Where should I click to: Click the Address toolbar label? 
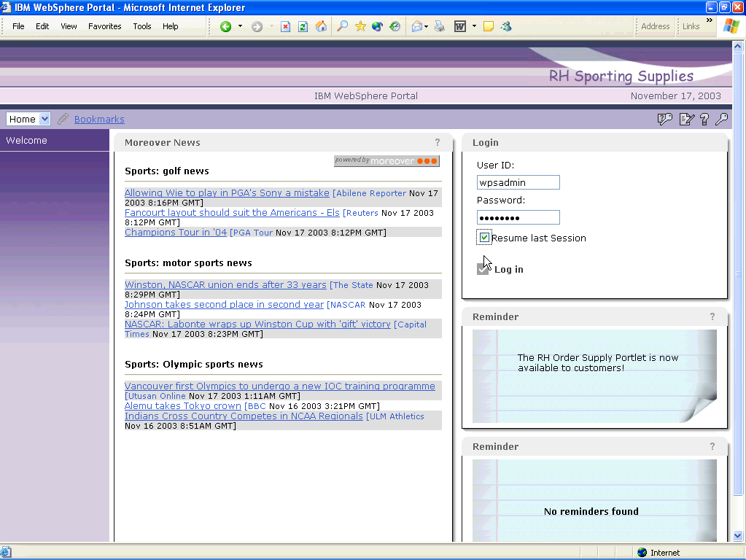click(655, 26)
